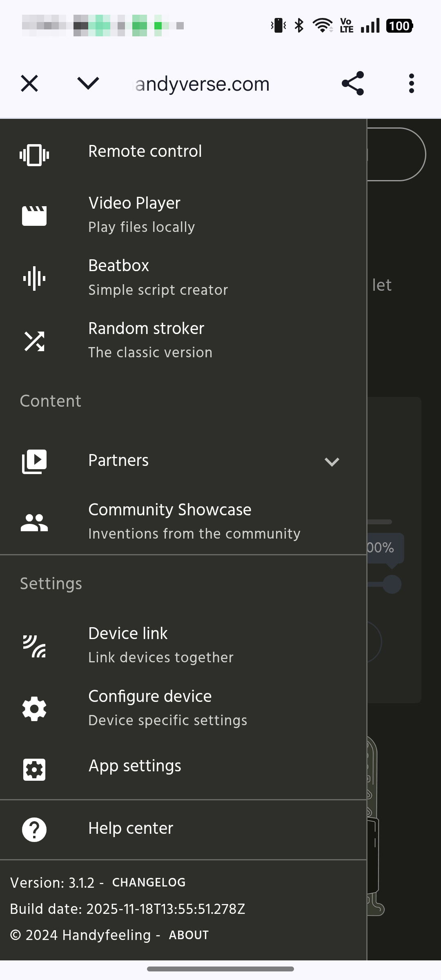The image size is (441, 980).
Task: Click the Help center question mark icon
Action: click(34, 830)
